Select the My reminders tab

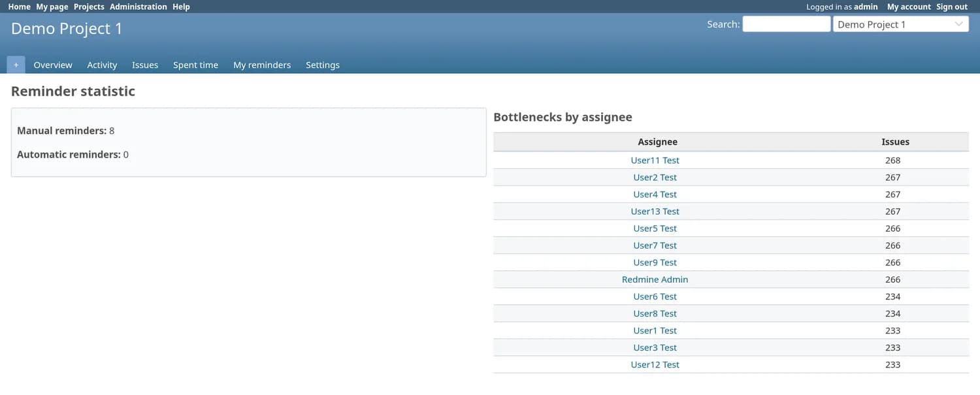pyautogui.click(x=262, y=65)
